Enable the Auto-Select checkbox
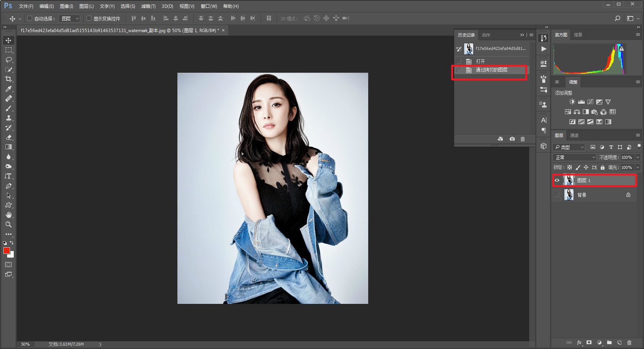Image resolution: width=644 pixels, height=349 pixels. [29, 18]
